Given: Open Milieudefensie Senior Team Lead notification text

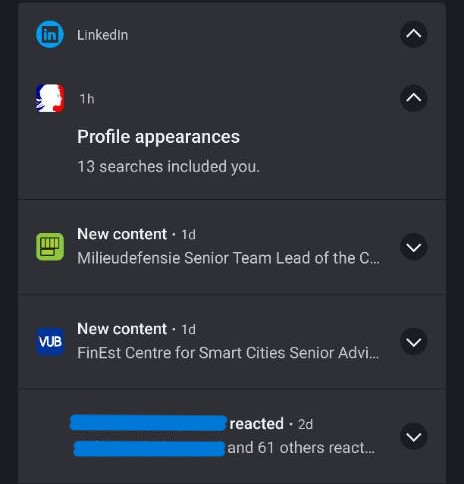Looking at the screenshot, I should (228, 258).
